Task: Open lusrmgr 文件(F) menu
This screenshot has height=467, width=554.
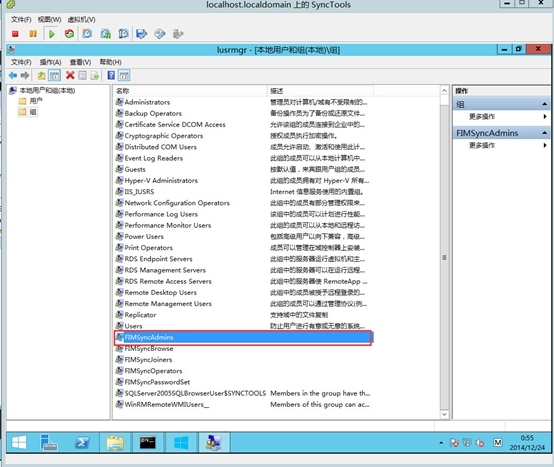Action: [21, 62]
